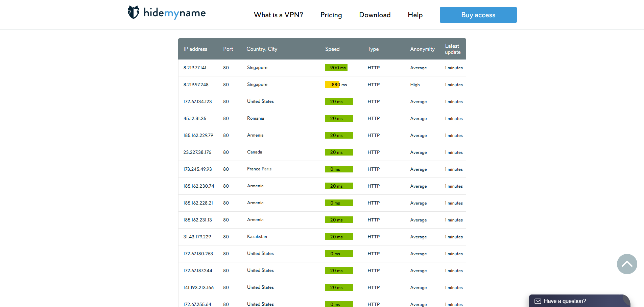
Task: Click the hidemyname fox logo
Action: (x=134, y=12)
